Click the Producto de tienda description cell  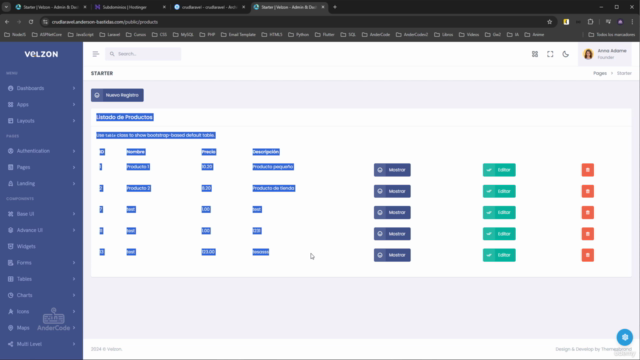coord(274,188)
